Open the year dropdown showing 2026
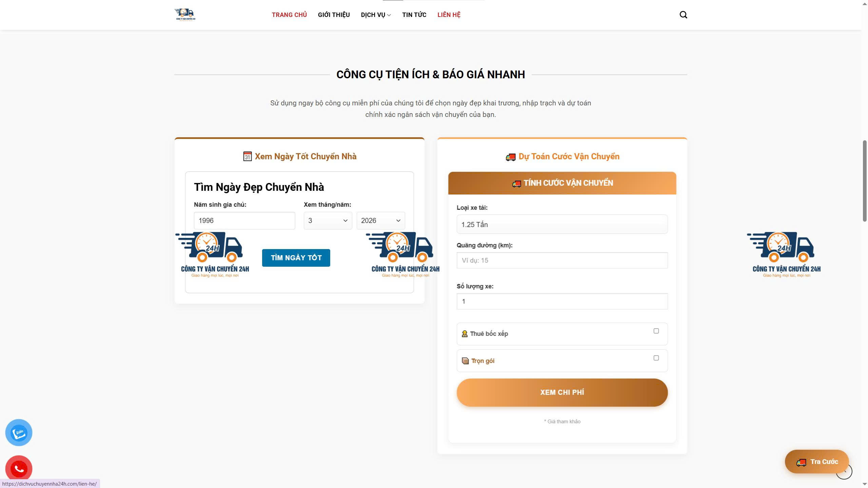This screenshot has width=868, height=488. [380, 220]
